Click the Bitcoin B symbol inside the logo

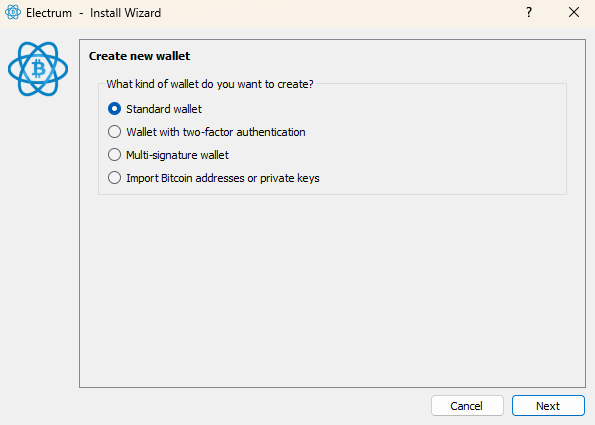(x=38, y=69)
